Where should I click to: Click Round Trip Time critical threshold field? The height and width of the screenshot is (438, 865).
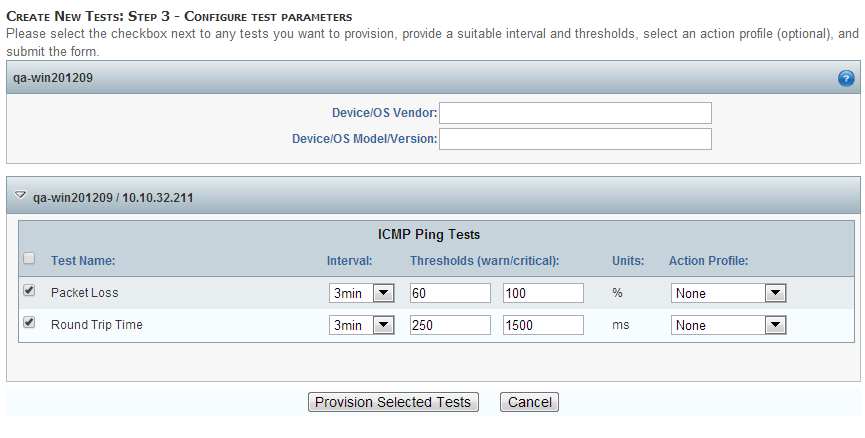(543, 325)
